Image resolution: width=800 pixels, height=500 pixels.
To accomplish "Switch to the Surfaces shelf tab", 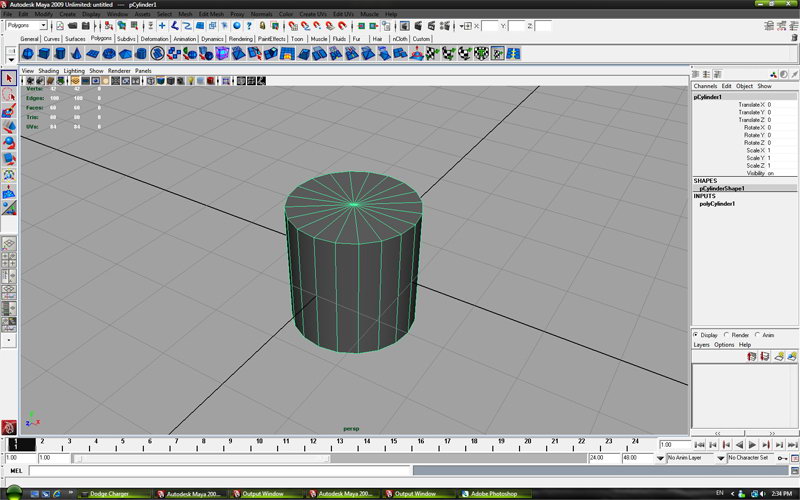I will [x=75, y=39].
